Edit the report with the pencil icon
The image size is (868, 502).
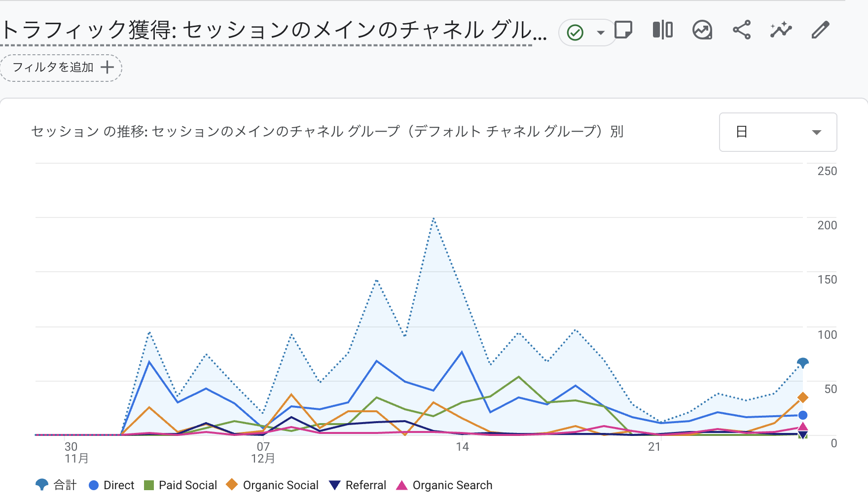coord(819,30)
